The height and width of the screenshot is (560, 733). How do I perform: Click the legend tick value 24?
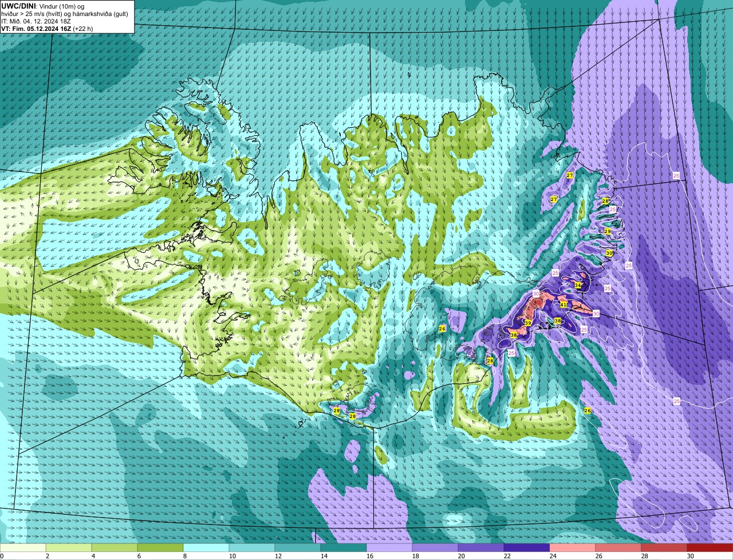(553, 556)
